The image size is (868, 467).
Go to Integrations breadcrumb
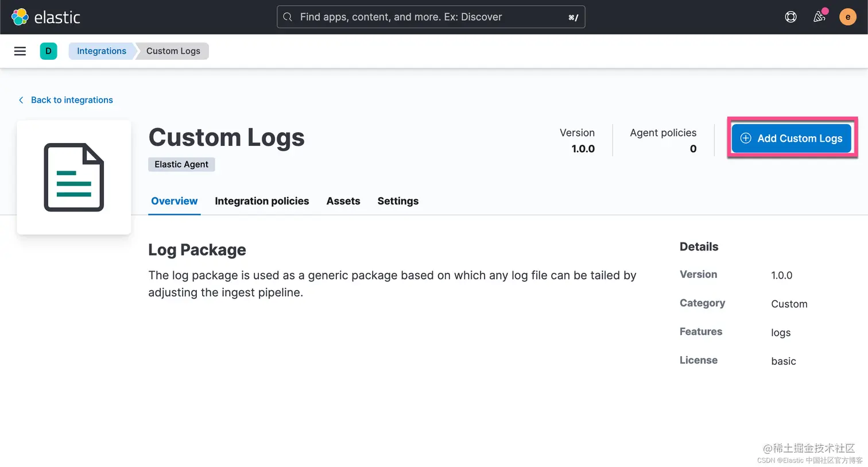point(102,51)
